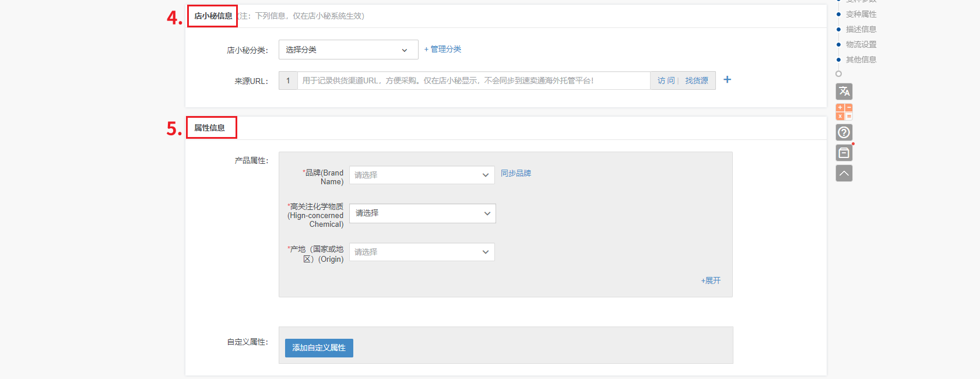Image resolution: width=980 pixels, height=379 pixels.
Task: Click the 找货源 link
Action: [x=697, y=80]
